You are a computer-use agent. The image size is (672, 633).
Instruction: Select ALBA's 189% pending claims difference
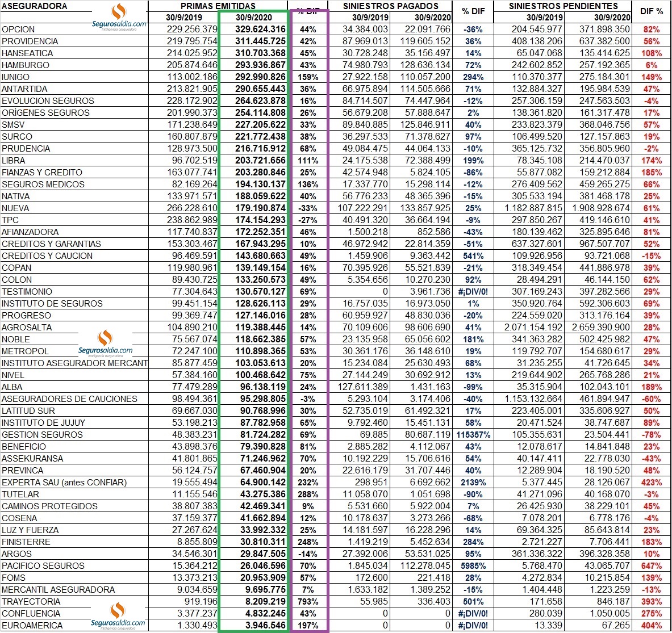[652, 387]
